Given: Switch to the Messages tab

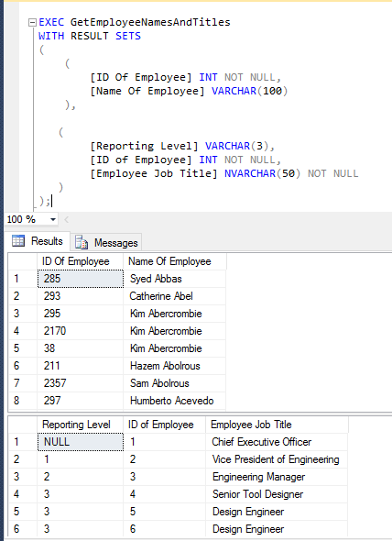Looking at the screenshot, I should (x=106, y=243).
